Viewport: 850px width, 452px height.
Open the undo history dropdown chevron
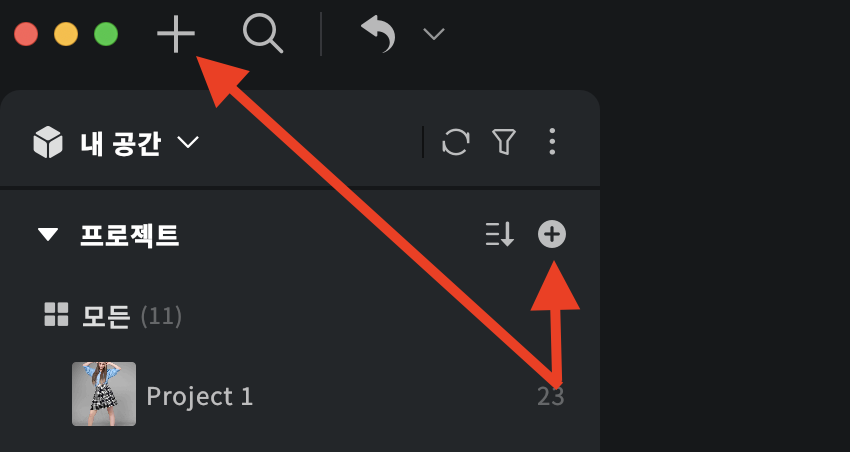[x=434, y=34]
